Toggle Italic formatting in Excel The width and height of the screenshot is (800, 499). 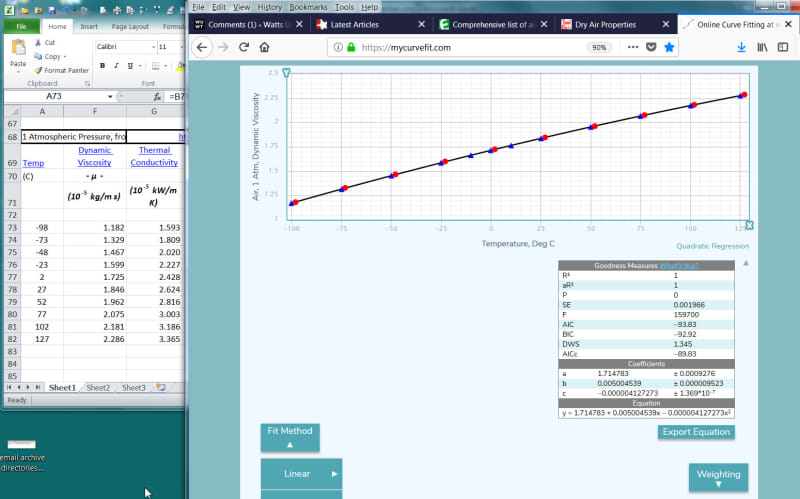click(116, 66)
